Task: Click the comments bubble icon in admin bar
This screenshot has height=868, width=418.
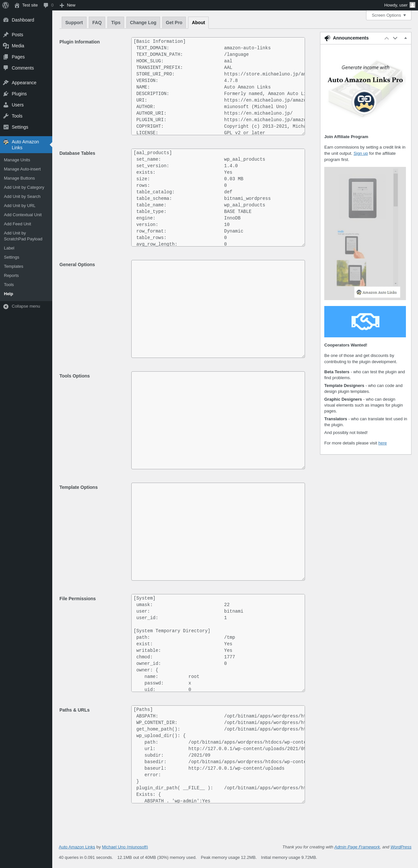Action: click(46, 5)
